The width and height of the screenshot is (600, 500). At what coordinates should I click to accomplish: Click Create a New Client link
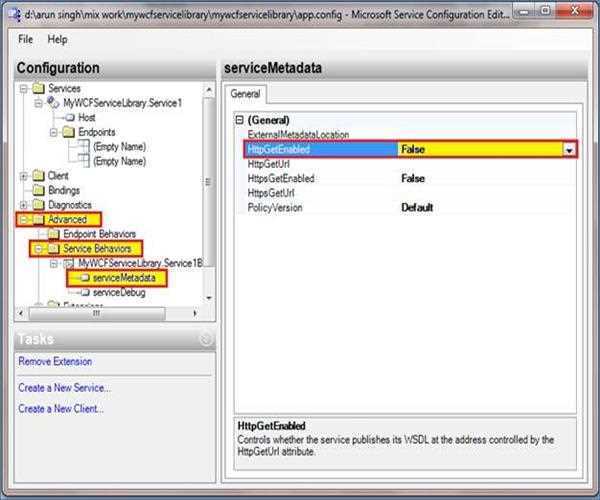pos(61,408)
